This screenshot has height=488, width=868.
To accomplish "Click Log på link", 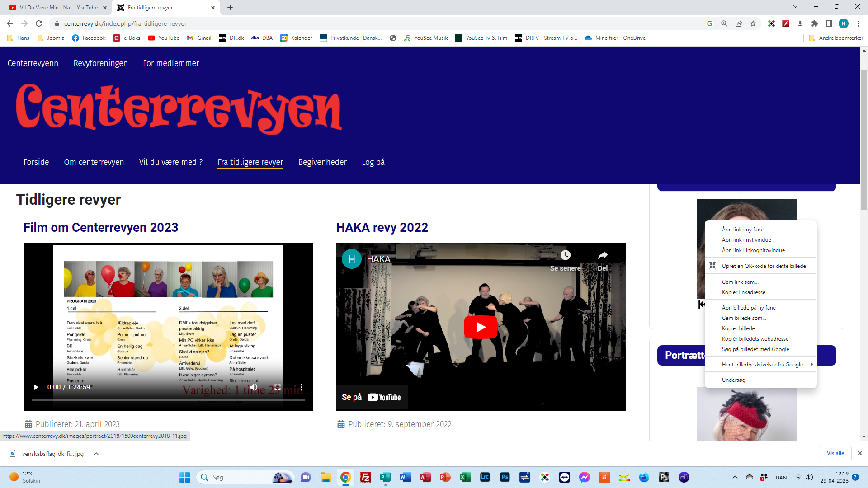I will coord(373,162).
